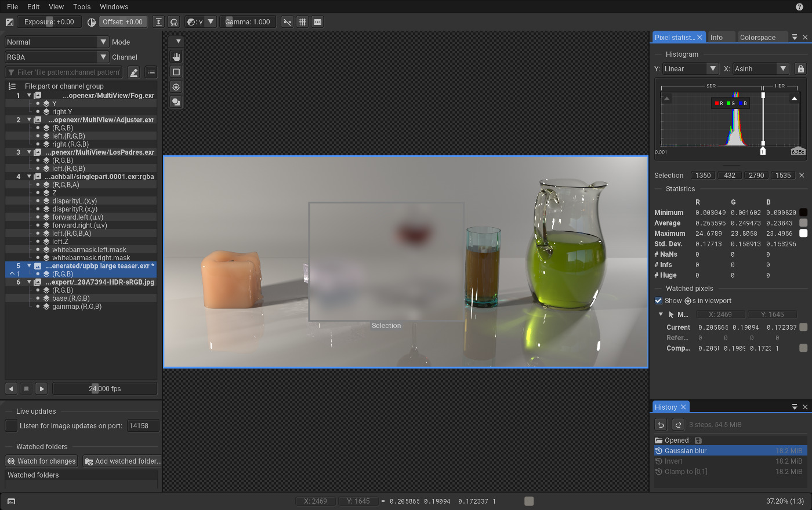Open the help question mark icon

tap(799, 7)
